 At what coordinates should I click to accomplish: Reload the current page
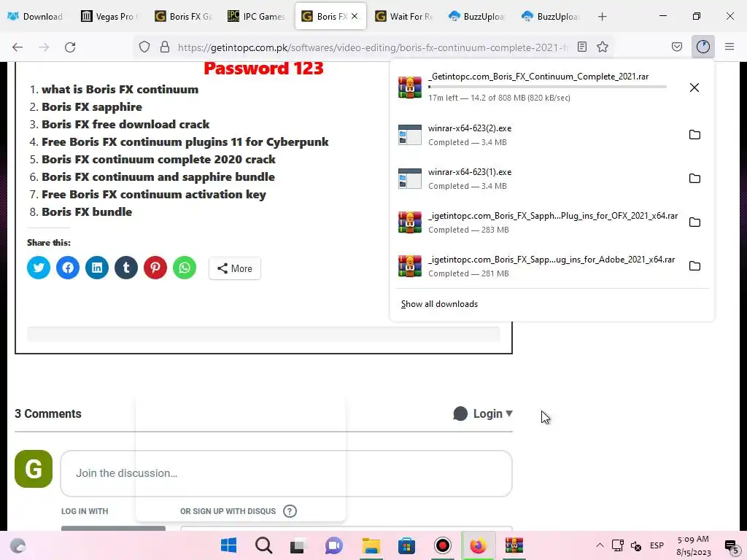point(70,47)
